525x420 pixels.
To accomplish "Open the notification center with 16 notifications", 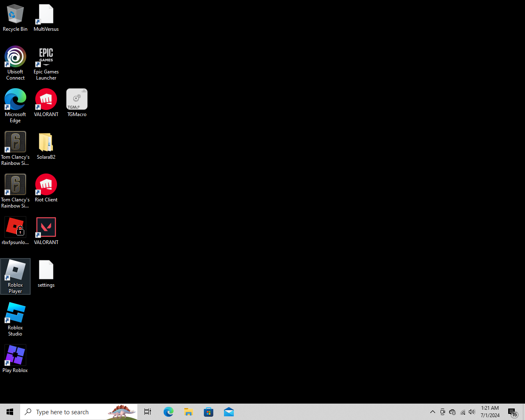I will (512, 412).
